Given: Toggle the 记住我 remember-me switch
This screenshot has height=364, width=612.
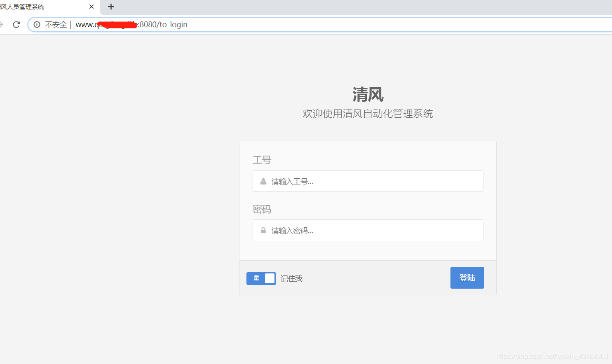Looking at the screenshot, I should pos(261,278).
